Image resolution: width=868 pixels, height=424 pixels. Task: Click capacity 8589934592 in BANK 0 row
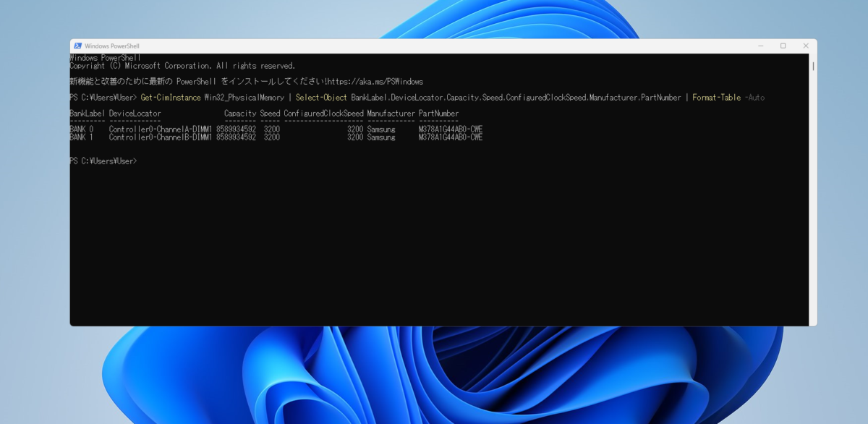tap(236, 130)
